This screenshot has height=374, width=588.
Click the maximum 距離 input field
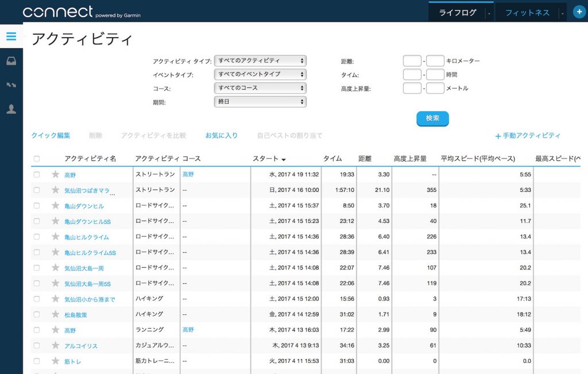(x=435, y=61)
